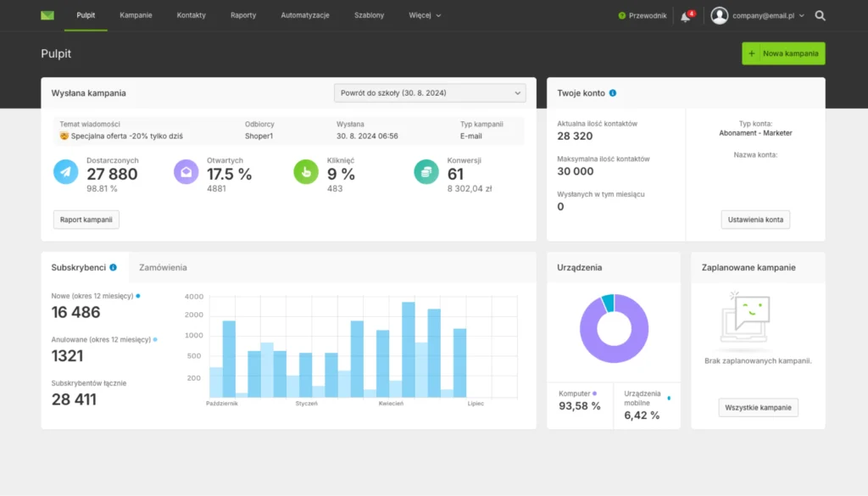Go to Kampanie in the top menu
The height and width of the screenshot is (496, 868).
tap(136, 15)
